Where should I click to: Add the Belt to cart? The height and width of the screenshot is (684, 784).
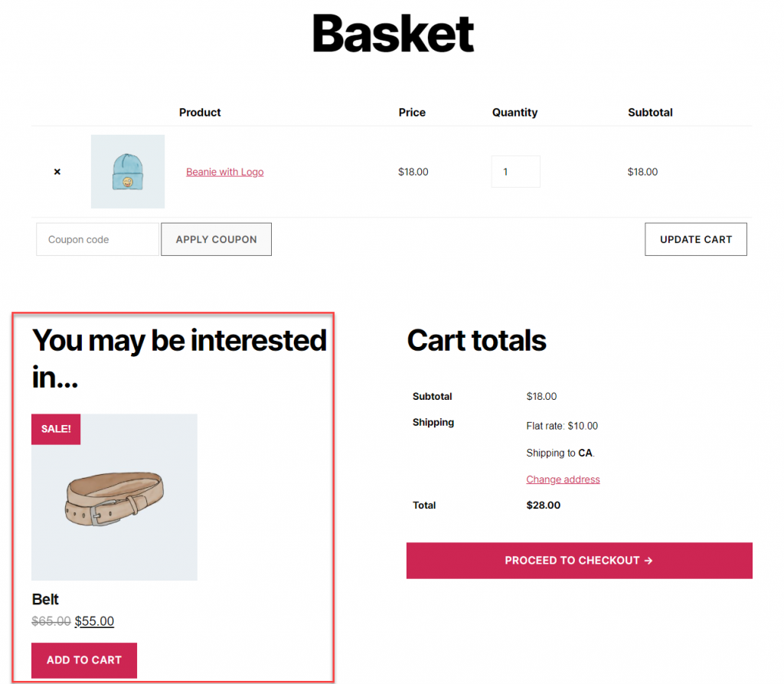coord(84,660)
